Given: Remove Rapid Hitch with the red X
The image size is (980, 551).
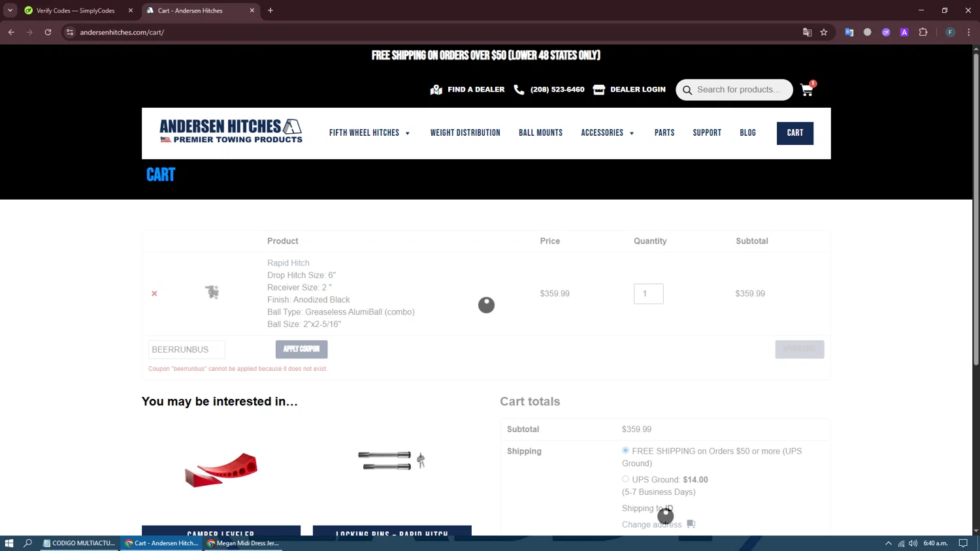Looking at the screenshot, I should pos(155,294).
